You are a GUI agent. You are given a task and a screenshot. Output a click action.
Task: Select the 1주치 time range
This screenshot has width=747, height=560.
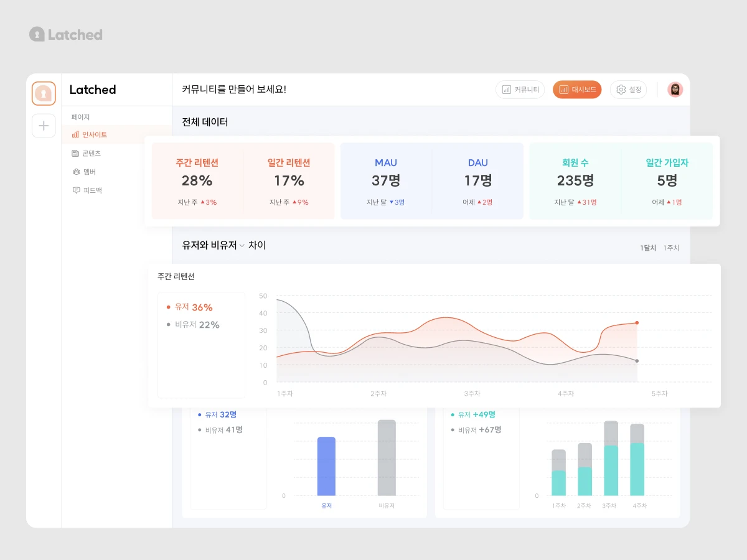click(671, 248)
